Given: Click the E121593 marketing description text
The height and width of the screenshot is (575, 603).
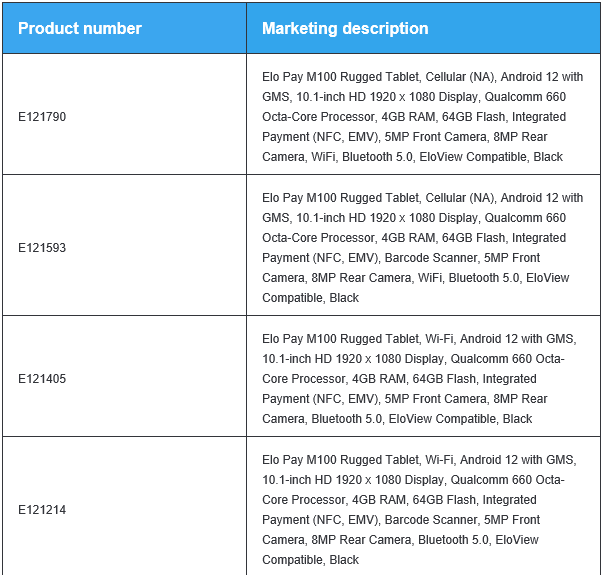Looking at the screenshot, I should tap(422, 248).
